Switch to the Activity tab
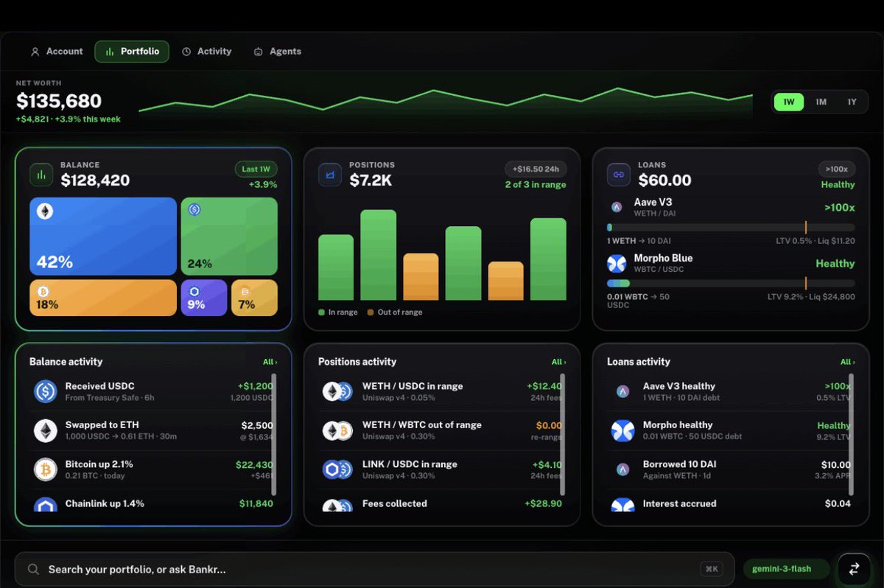Image resolution: width=884 pixels, height=588 pixels. pos(207,52)
